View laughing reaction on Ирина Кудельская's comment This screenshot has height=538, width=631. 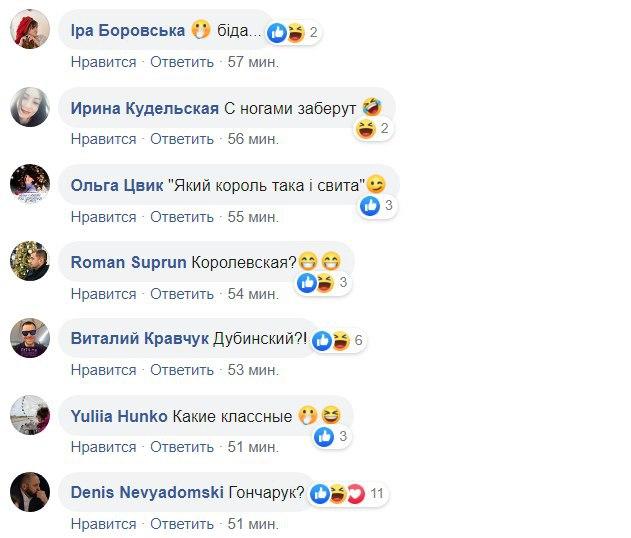point(366,129)
